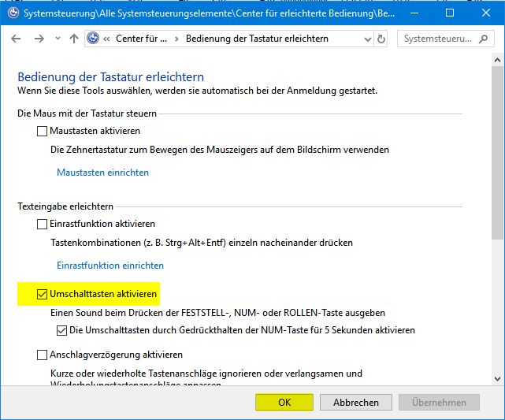
Task: Go forward with the right arrow
Action: point(39,39)
